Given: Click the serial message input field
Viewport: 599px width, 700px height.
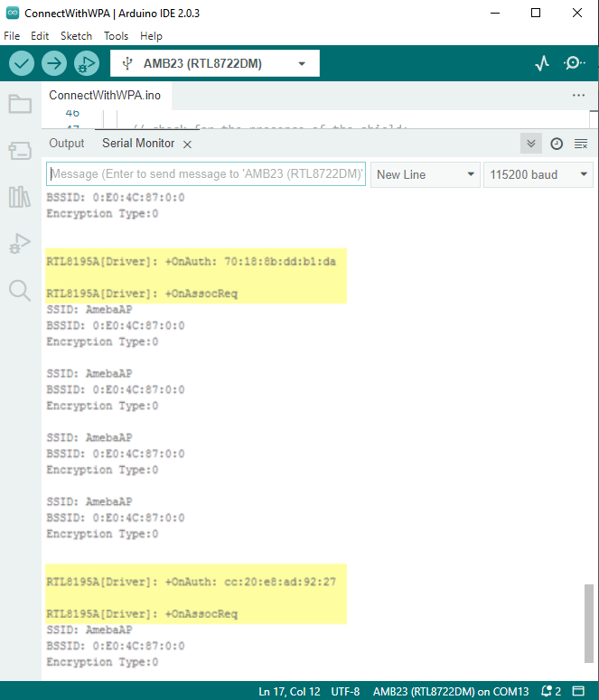Looking at the screenshot, I should tap(206, 174).
